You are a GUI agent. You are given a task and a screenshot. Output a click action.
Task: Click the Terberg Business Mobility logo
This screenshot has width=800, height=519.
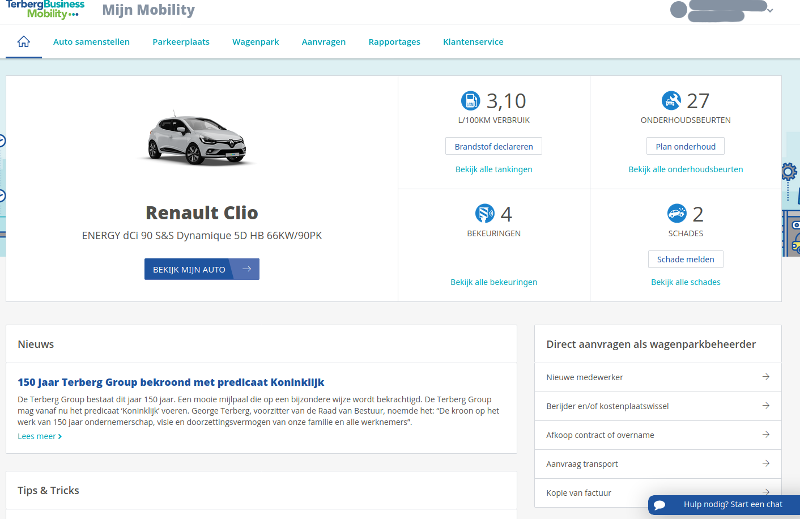point(45,9)
